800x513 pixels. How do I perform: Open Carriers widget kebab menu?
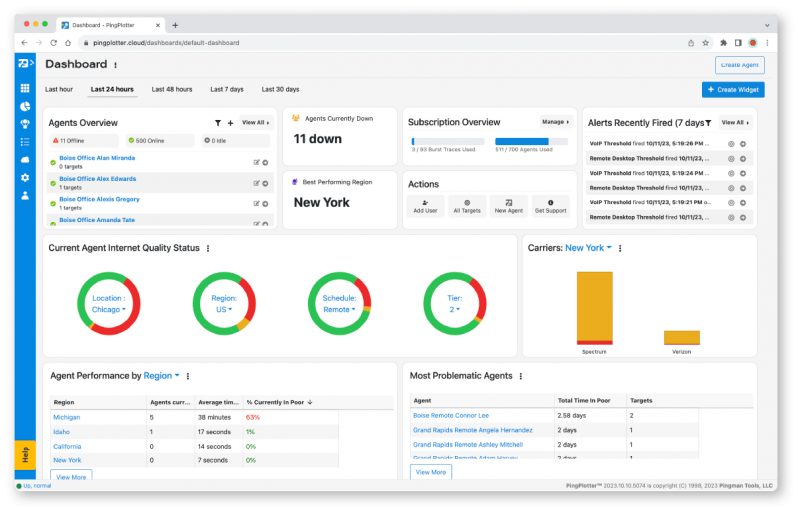coord(620,249)
